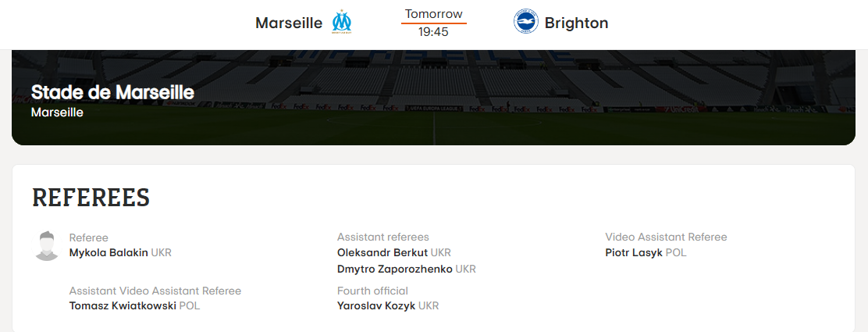Open the Brighton team name link
The width and height of the screenshot is (868, 332).
pos(576,23)
